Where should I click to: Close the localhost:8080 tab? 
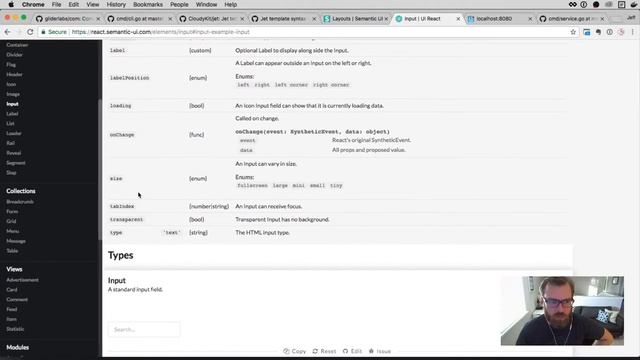(530, 19)
